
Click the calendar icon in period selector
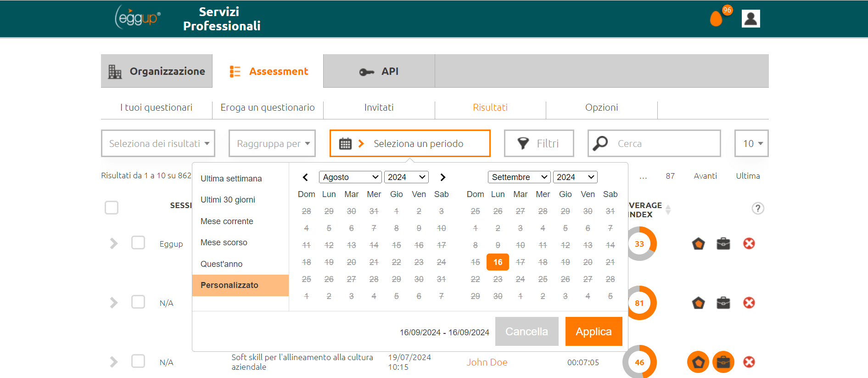point(345,144)
